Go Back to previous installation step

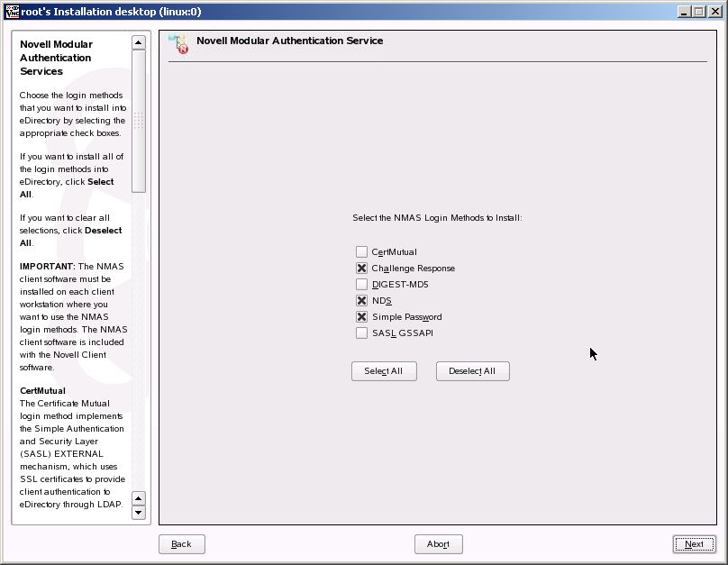click(181, 544)
